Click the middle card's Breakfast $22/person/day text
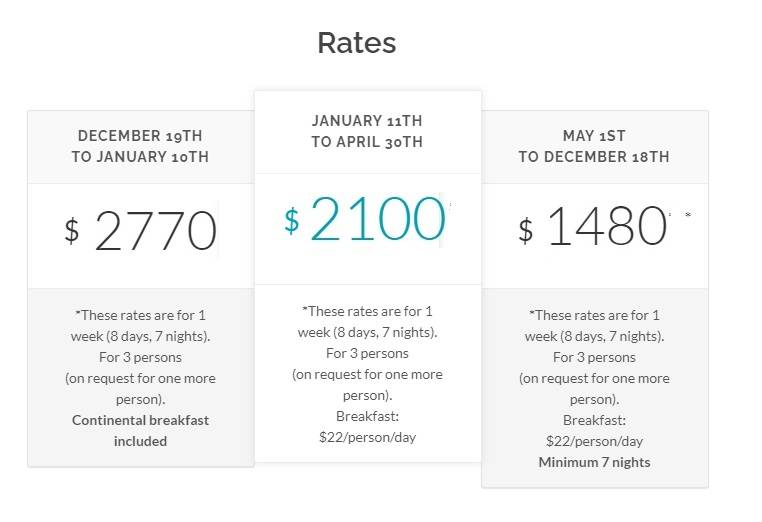The image size is (762, 522). click(367, 427)
